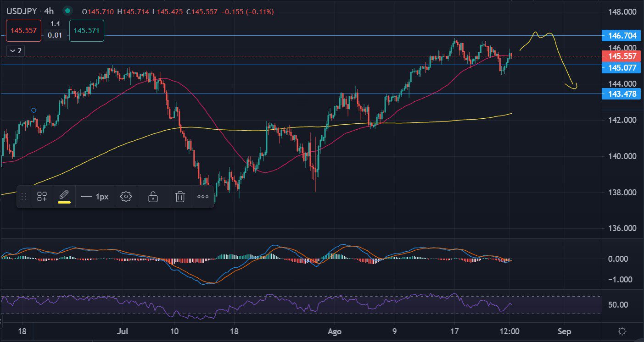Click the green market status dot
The height and width of the screenshot is (342, 644).
pos(67,11)
